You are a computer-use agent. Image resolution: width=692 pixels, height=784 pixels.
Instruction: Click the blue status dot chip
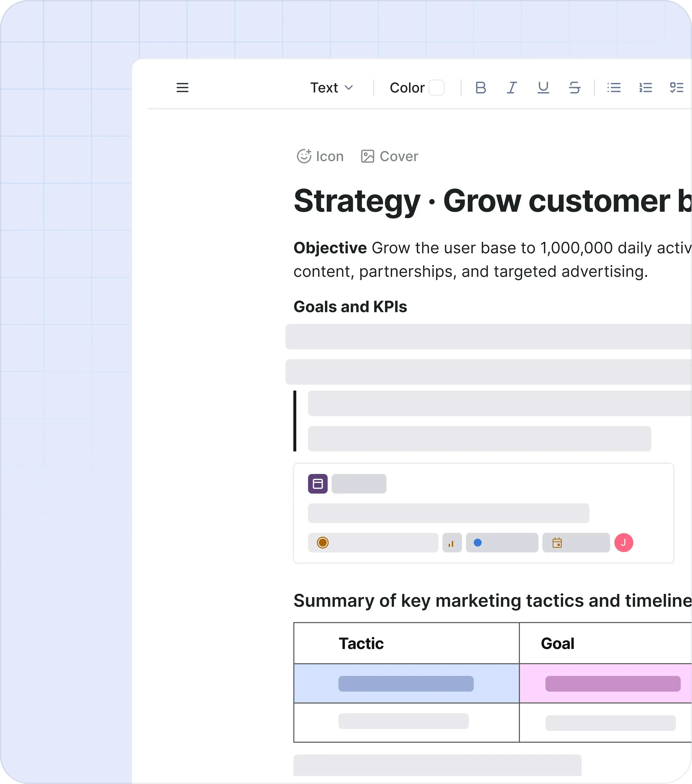coord(478,542)
